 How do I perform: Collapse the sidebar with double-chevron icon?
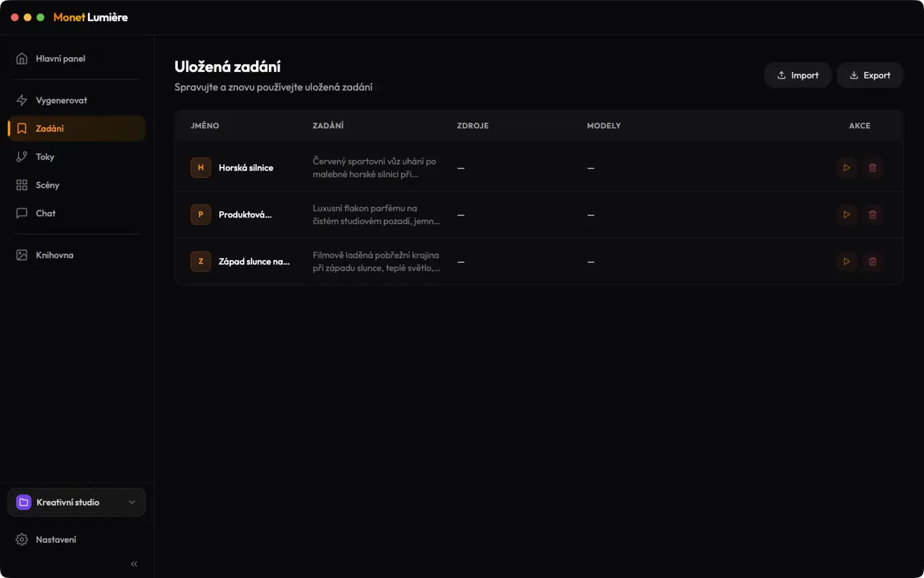point(134,564)
